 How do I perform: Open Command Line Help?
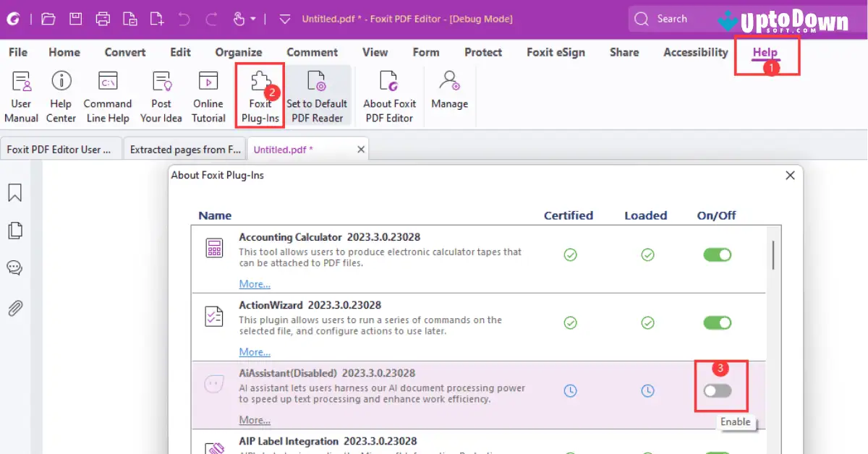click(108, 95)
